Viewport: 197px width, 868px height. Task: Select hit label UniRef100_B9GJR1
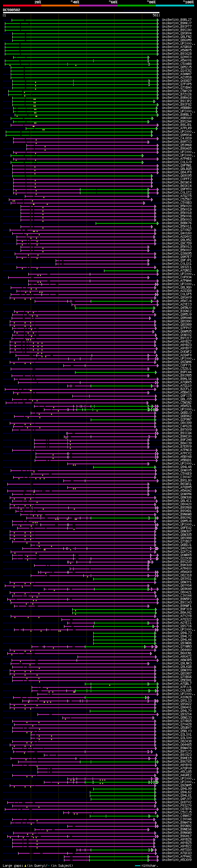point(176,125)
